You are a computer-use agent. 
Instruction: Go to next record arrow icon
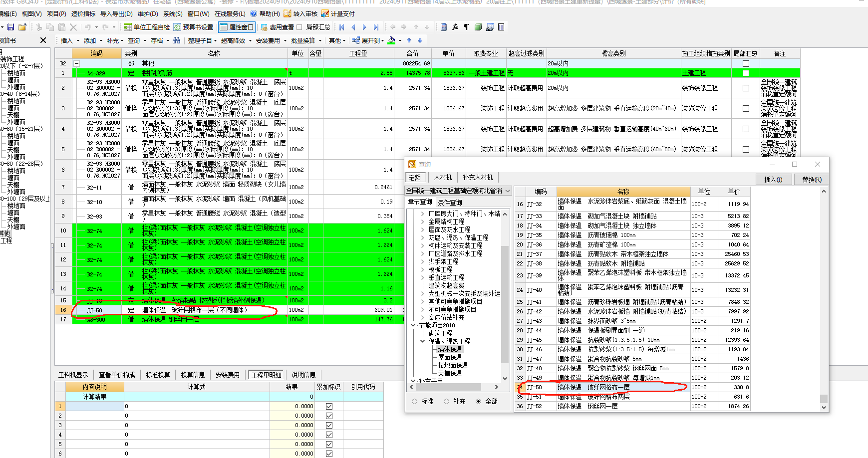tap(364, 27)
